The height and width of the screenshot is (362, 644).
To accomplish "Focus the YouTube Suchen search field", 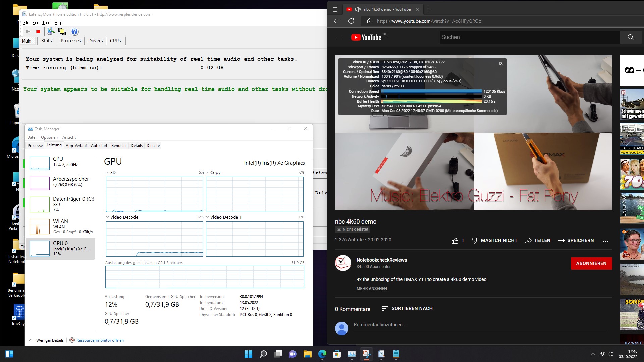I will pos(530,37).
